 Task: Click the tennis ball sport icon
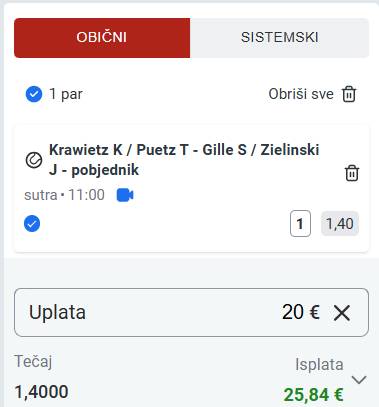tap(34, 160)
